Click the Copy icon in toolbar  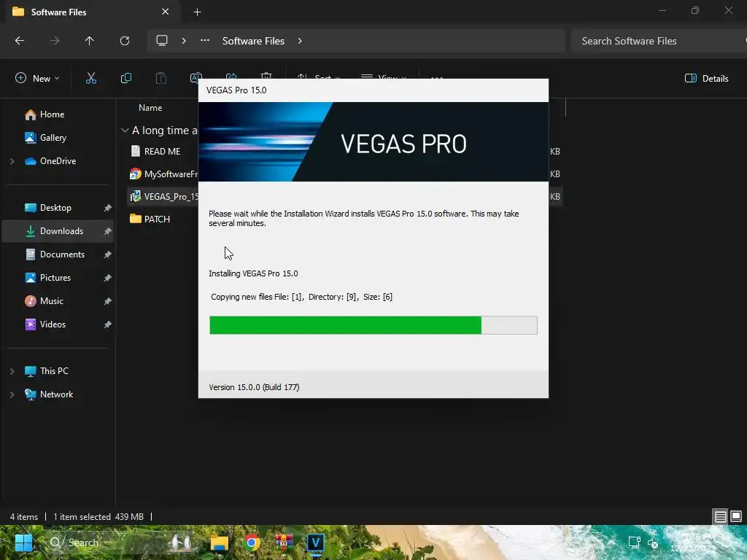(125, 78)
